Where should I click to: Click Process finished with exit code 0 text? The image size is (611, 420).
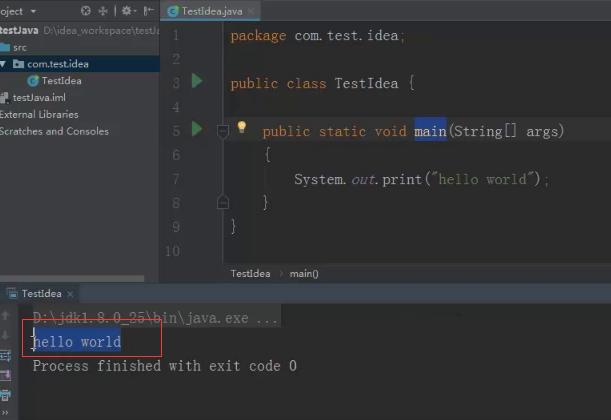point(164,366)
